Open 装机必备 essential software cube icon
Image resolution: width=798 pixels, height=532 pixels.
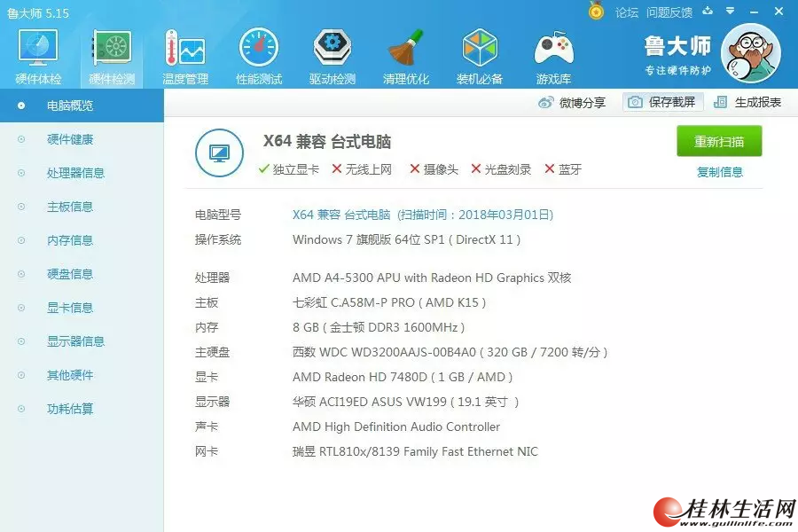pos(480,57)
